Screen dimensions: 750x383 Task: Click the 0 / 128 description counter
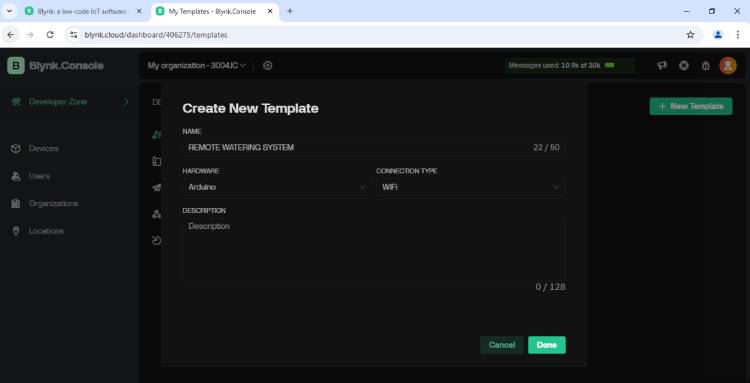550,287
